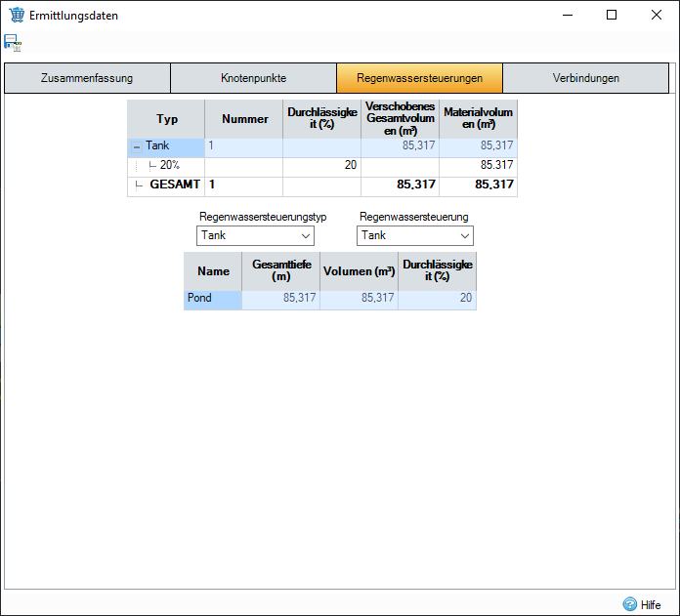Open the Regenwassersteuerungstyp dropdown
680x616 pixels.
pyautogui.click(x=255, y=235)
